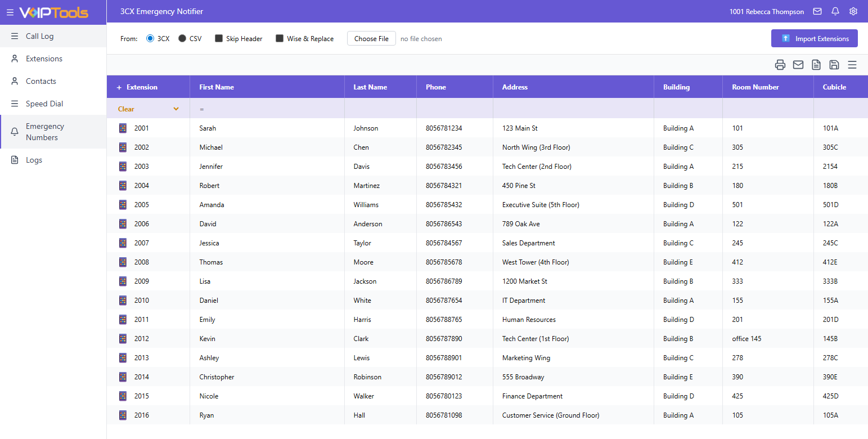Open the table options hamburger menu

pyautogui.click(x=852, y=65)
